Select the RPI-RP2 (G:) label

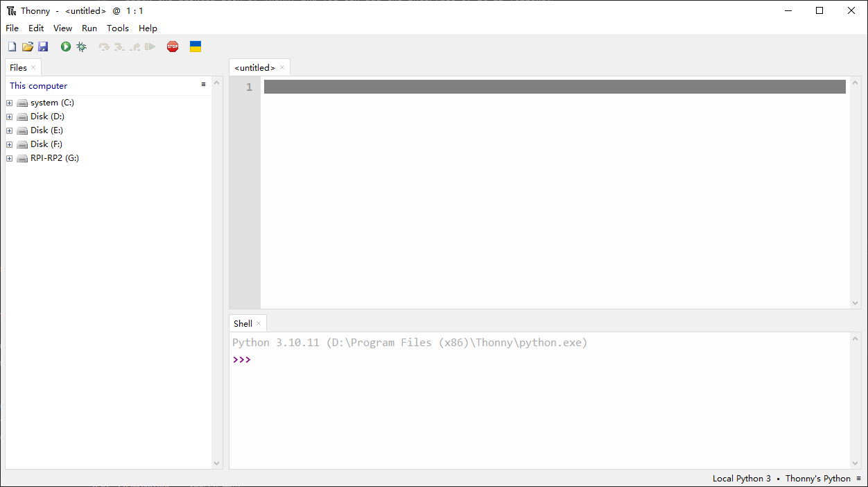tap(55, 158)
